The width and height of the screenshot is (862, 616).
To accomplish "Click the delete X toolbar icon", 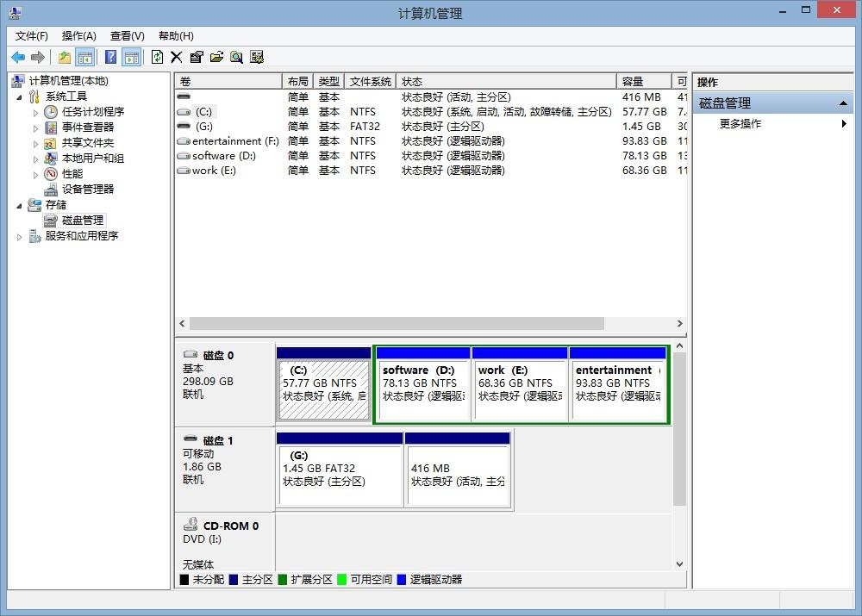I will (x=177, y=57).
